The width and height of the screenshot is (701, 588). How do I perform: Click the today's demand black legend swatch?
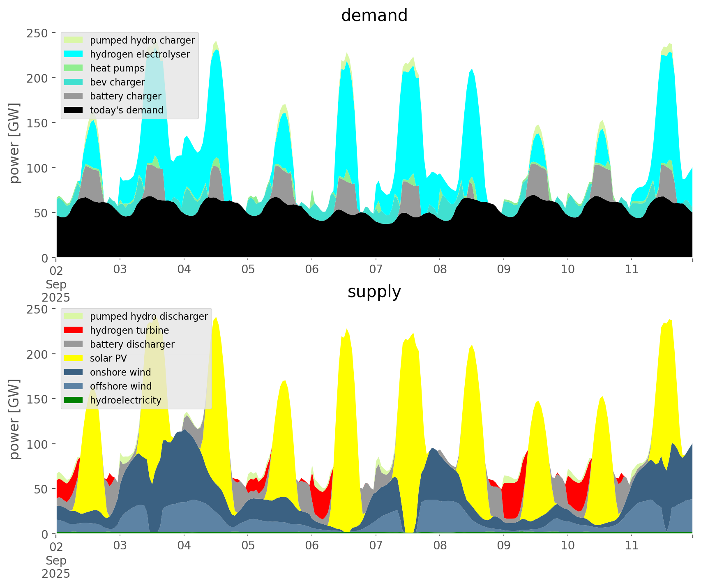pyautogui.click(x=74, y=110)
